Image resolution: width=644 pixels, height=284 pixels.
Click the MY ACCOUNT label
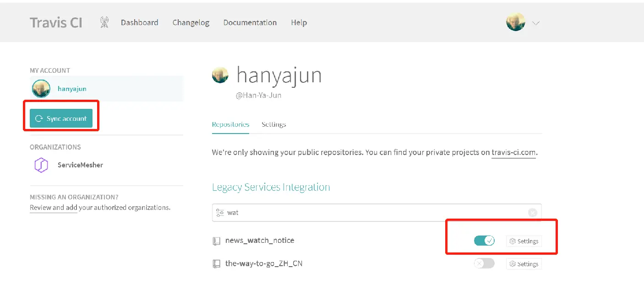[50, 70]
